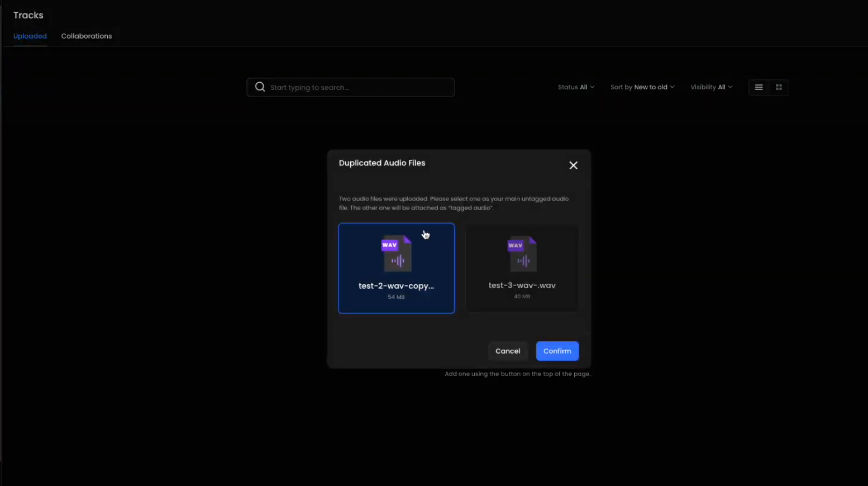Viewport: 868px width, 486px height.
Task: Click the 54 MB size label
Action: (396, 297)
